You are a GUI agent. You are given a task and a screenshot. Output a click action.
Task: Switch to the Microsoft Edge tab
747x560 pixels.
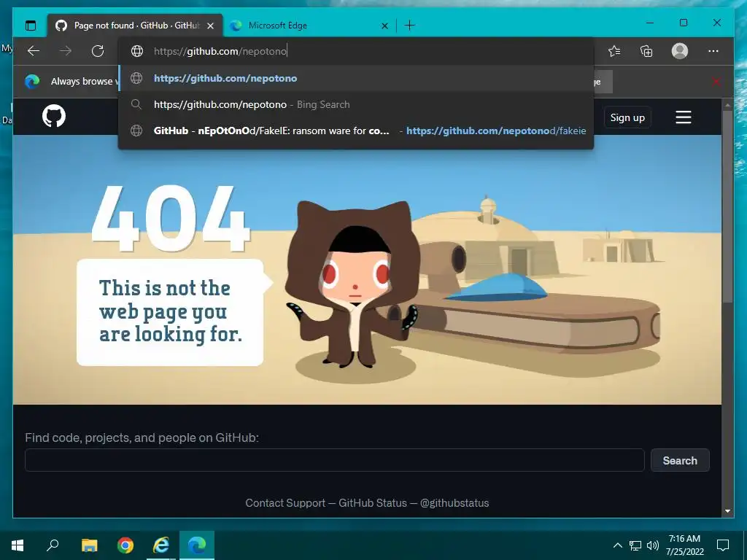point(309,26)
